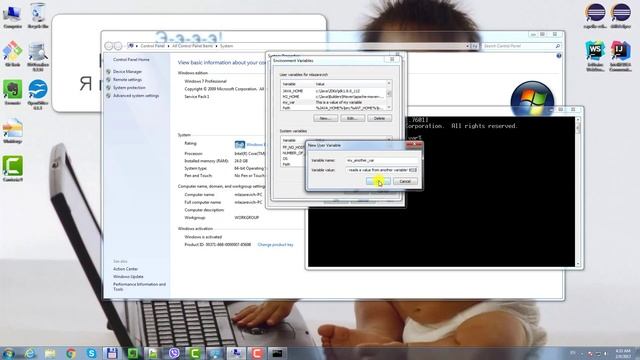This screenshot has height=360, width=640.
Task: Go to Control Panel Home
Action: (x=131, y=60)
